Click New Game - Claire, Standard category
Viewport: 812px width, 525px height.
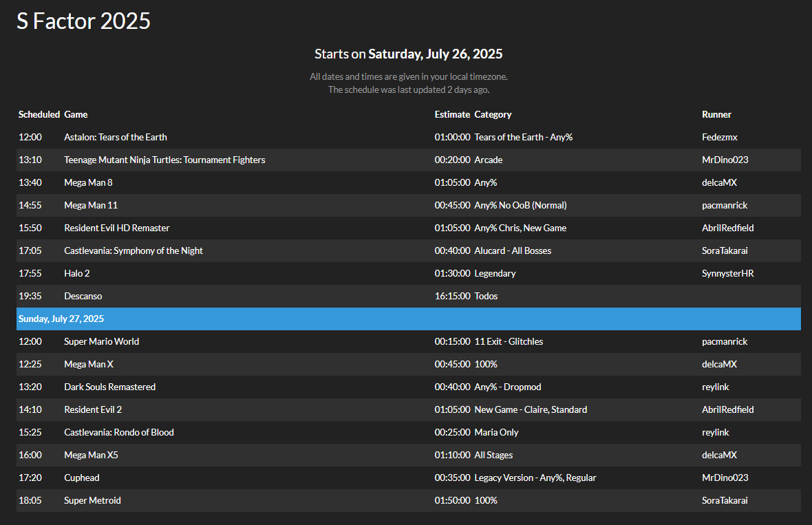[531, 409]
